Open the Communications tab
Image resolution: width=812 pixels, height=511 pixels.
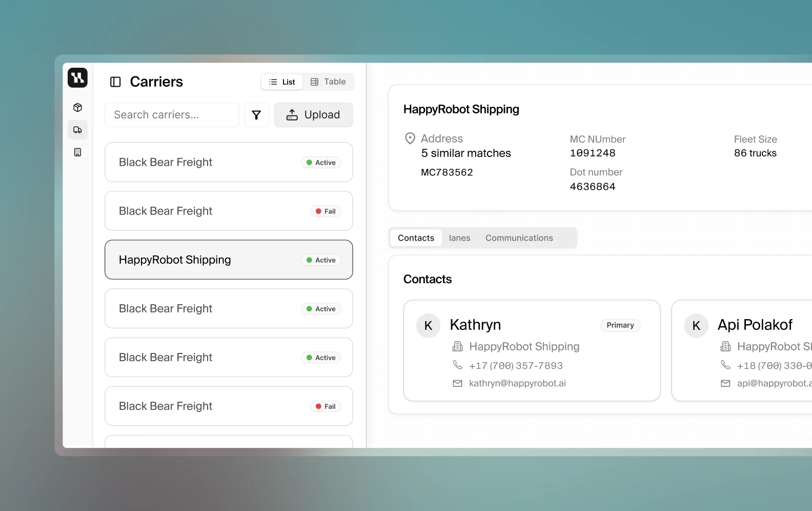pyautogui.click(x=519, y=238)
